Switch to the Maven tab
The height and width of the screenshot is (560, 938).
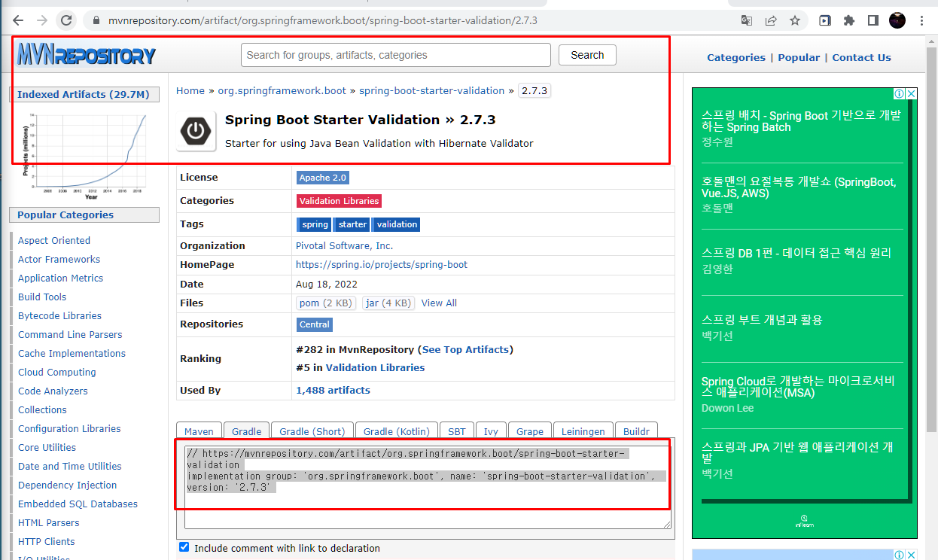[199, 431]
